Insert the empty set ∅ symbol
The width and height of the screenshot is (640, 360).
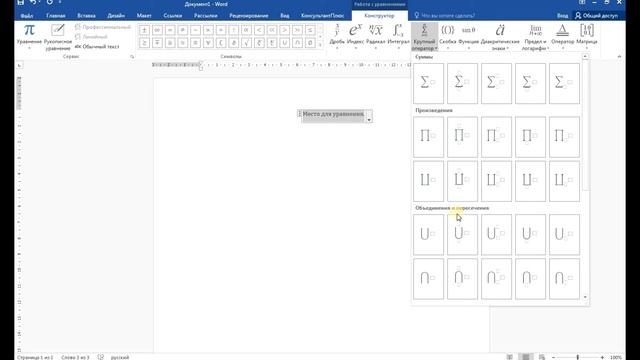[x=310, y=42]
